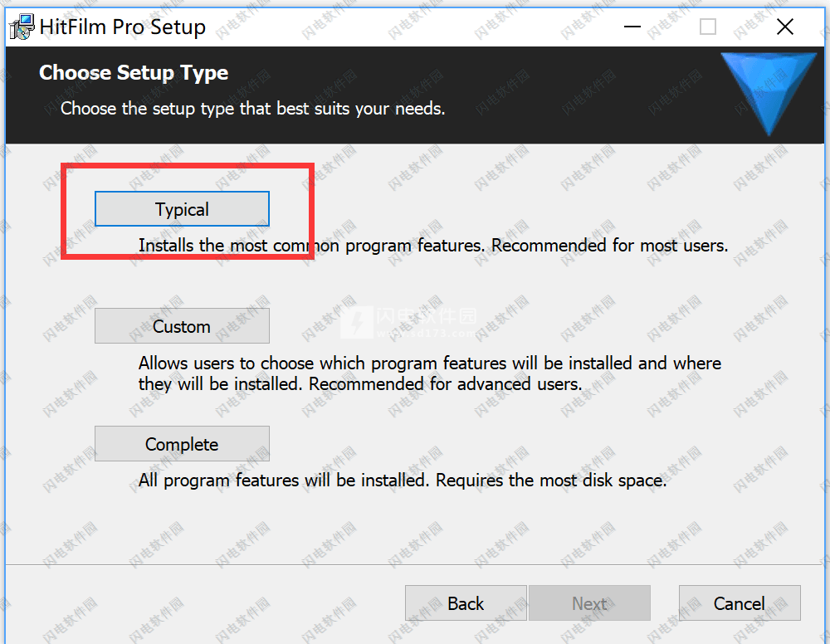Pick the Complete installation button
This screenshot has height=644, width=830.
click(x=182, y=443)
